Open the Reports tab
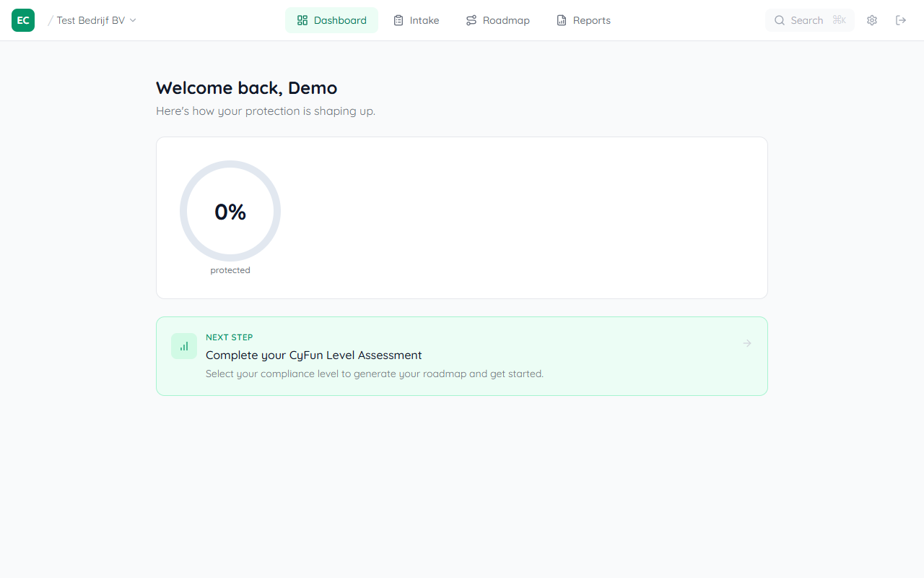924x578 pixels. coord(583,20)
